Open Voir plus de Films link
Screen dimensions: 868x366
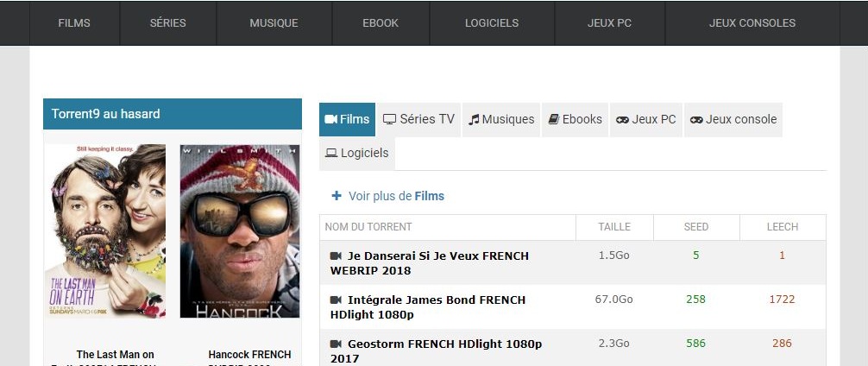pyautogui.click(x=396, y=196)
